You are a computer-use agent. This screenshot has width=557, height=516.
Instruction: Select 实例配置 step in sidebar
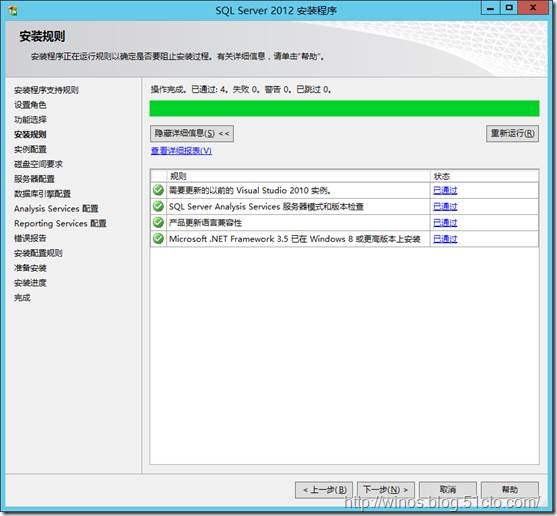30,150
